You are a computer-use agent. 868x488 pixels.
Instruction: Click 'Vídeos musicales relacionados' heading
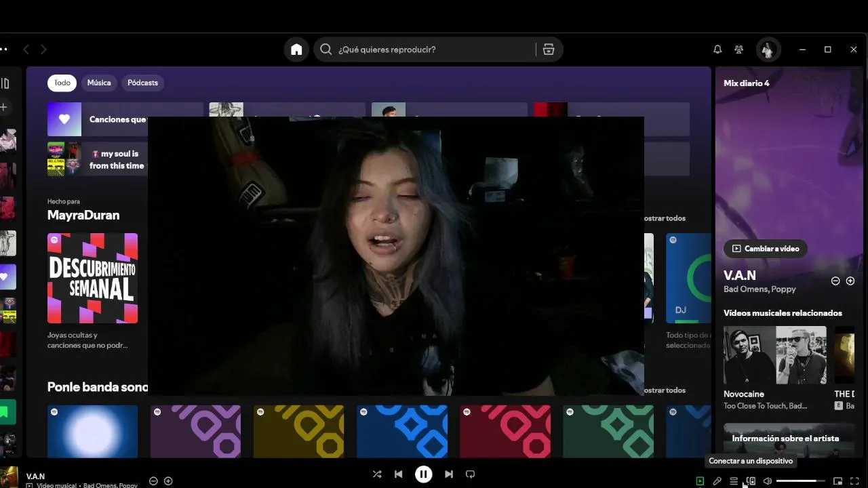(x=783, y=313)
